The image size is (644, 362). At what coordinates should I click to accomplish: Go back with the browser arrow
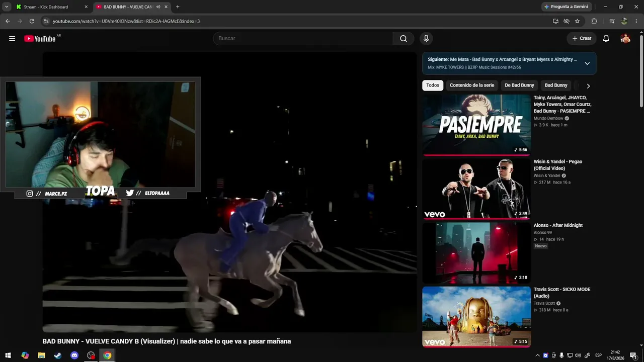tap(8, 21)
